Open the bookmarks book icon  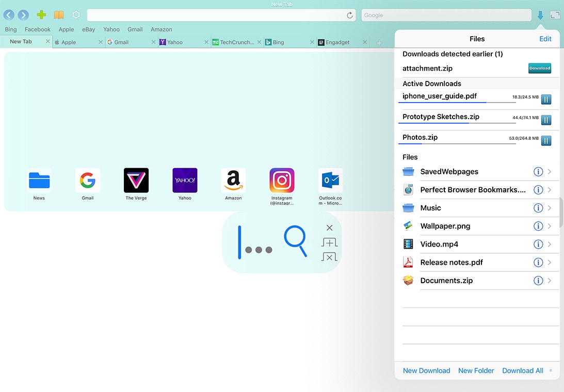pyautogui.click(x=59, y=15)
